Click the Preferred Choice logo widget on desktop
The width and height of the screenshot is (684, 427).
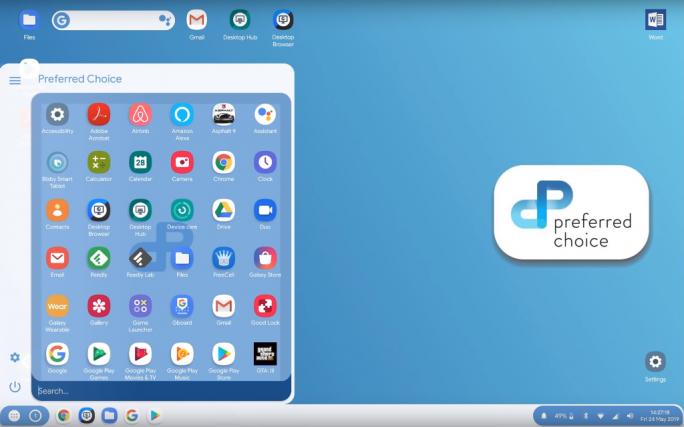571,212
